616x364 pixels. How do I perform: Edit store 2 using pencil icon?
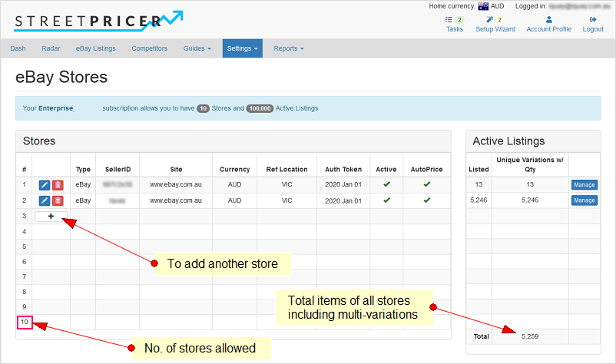tap(45, 200)
